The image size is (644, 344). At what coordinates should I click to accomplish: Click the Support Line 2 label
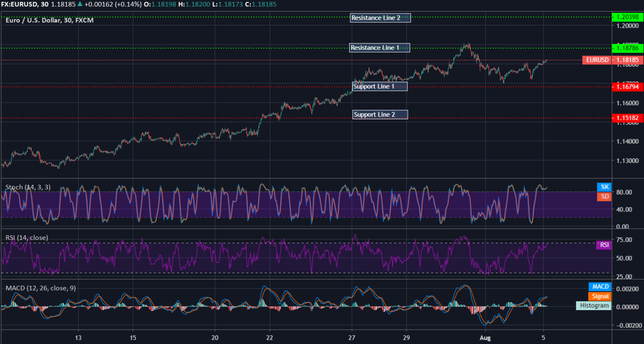(380, 115)
